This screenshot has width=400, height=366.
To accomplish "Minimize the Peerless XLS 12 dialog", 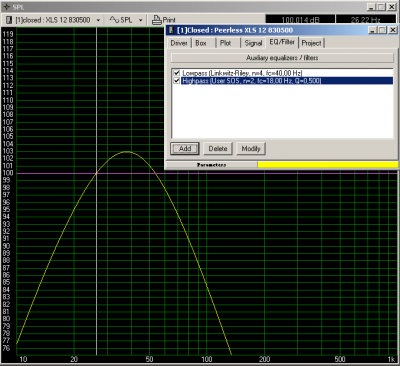I will pos(373,30).
